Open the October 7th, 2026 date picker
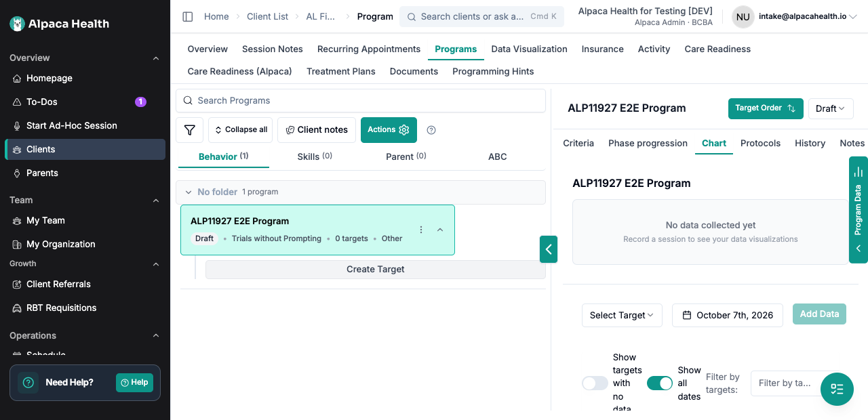This screenshot has width=868, height=420. pos(728,315)
